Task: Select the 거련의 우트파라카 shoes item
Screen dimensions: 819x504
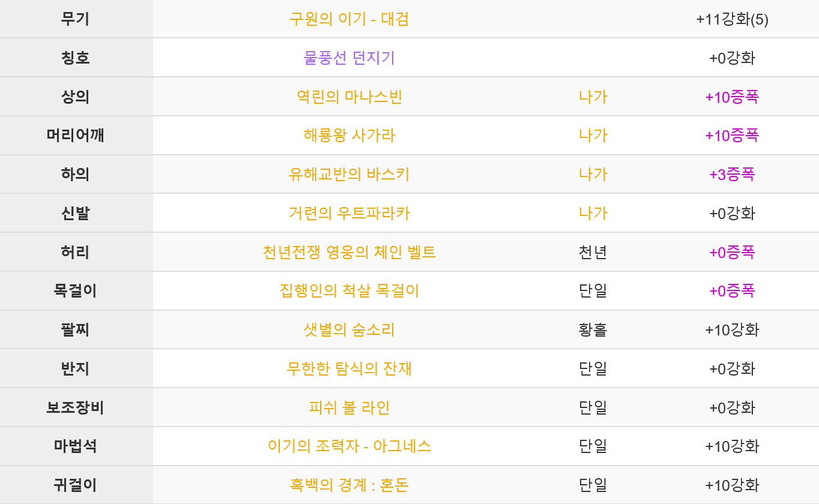Action: (x=349, y=213)
